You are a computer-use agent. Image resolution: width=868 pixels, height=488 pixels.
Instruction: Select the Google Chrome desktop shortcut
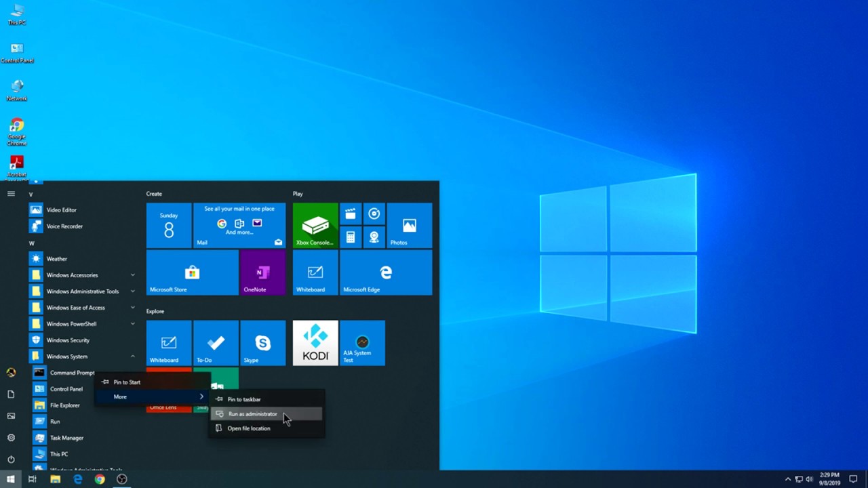(x=17, y=132)
